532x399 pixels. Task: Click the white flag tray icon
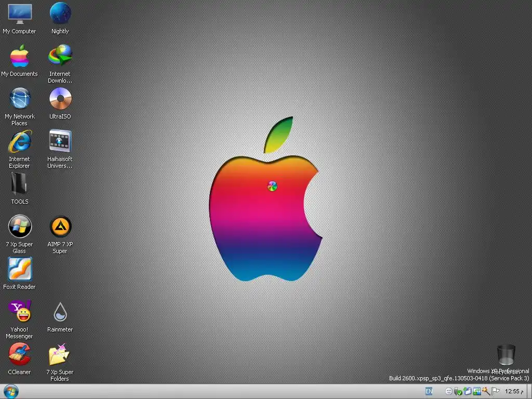(x=495, y=392)
